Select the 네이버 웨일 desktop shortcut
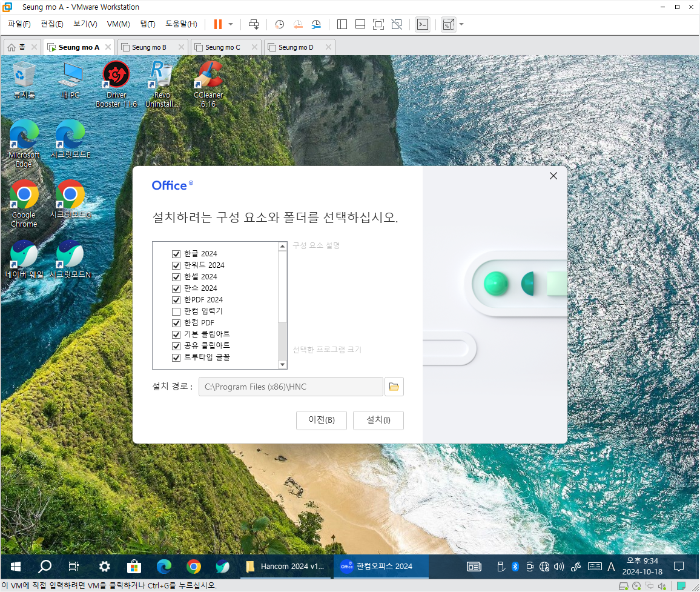The width and height of the screenshot is (700, 592). (x=24, y=259)
